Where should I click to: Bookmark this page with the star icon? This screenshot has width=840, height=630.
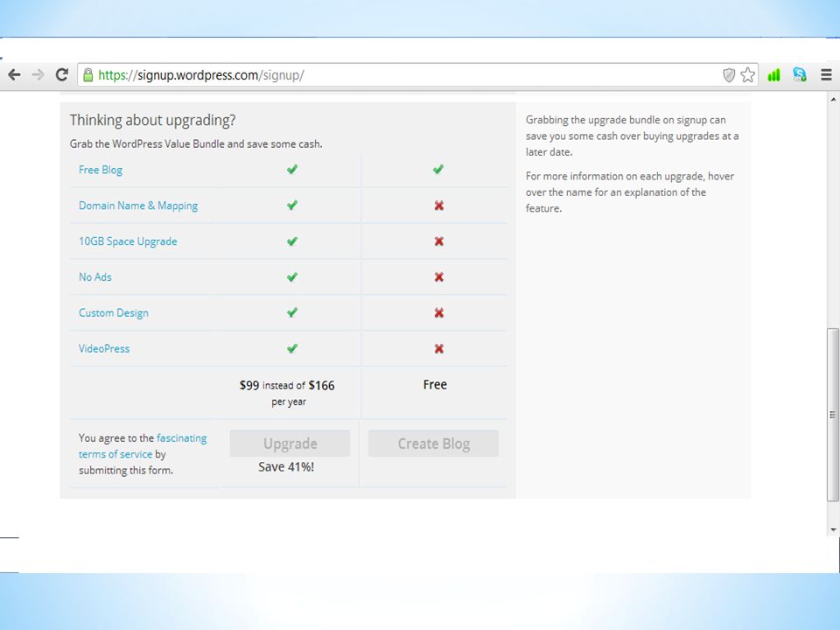[748, 75]
